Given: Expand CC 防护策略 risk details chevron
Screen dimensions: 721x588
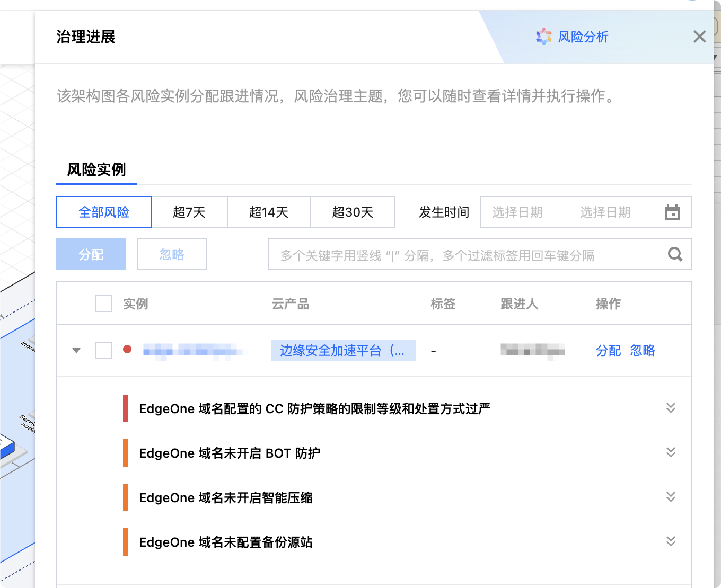Looking at the screenshot, I should click(x=671, y=408).
